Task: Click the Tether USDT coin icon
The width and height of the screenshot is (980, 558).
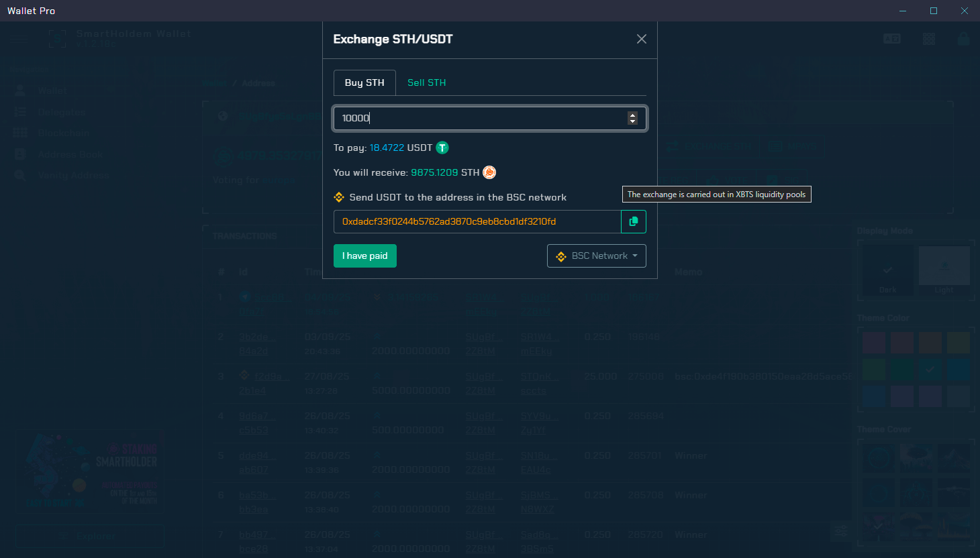Action: tap(442, 148)
